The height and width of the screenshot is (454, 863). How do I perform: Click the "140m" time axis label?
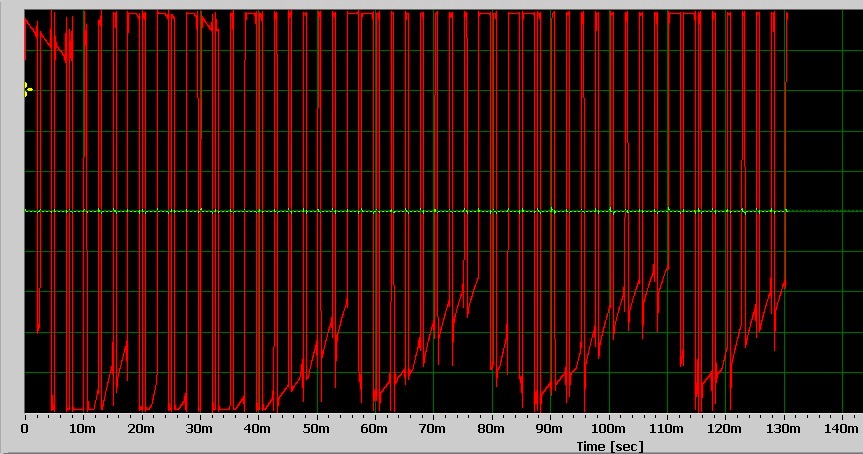point(842,429)
